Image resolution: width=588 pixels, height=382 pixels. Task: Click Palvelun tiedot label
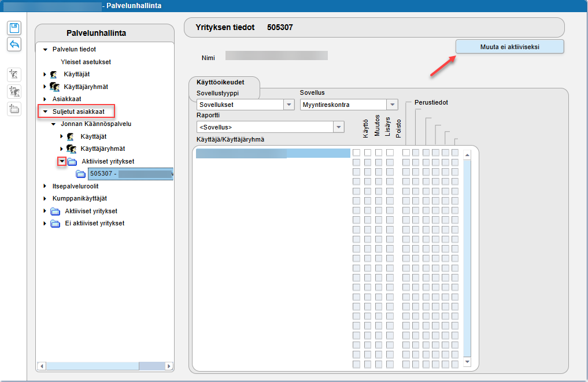(x=74, y=50)
